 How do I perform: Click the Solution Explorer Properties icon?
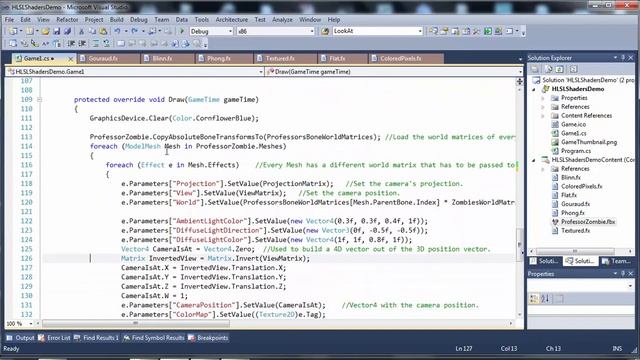click(x=535, y=69)
